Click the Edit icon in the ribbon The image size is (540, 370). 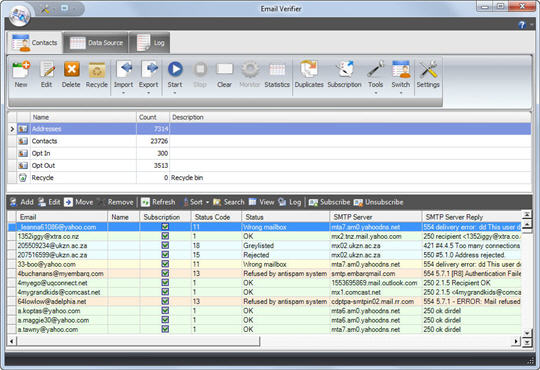click(x=46, y=70)
